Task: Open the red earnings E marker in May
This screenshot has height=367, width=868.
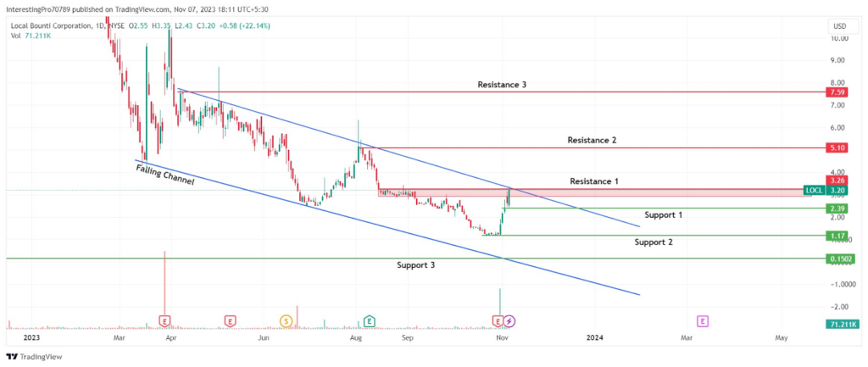Action: point(229,320)
